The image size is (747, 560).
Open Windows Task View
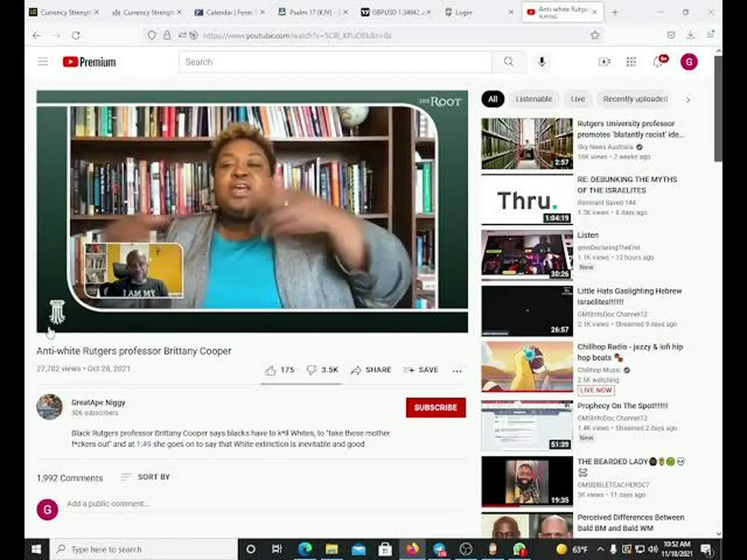click(277, 549)
